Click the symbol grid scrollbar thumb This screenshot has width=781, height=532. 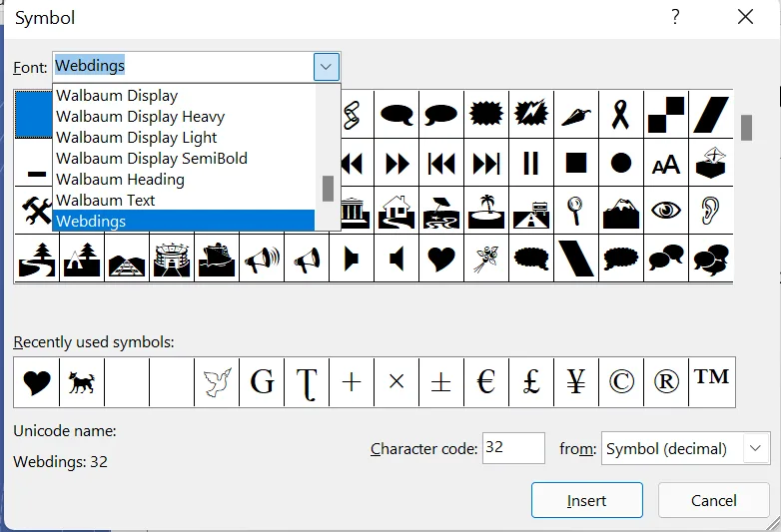pyautogui.click(x=746, y=128)
